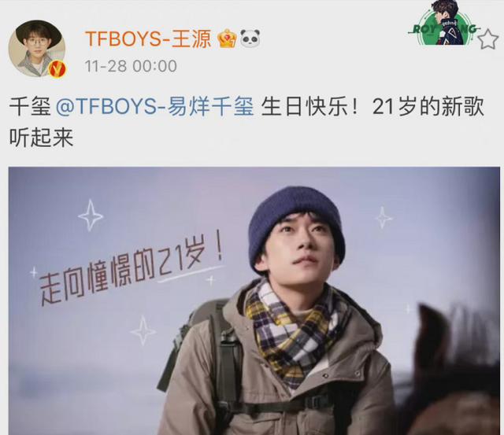Click the star favorite icon
The width and height of the screenshot is (504, 435).
coord(488,39)
